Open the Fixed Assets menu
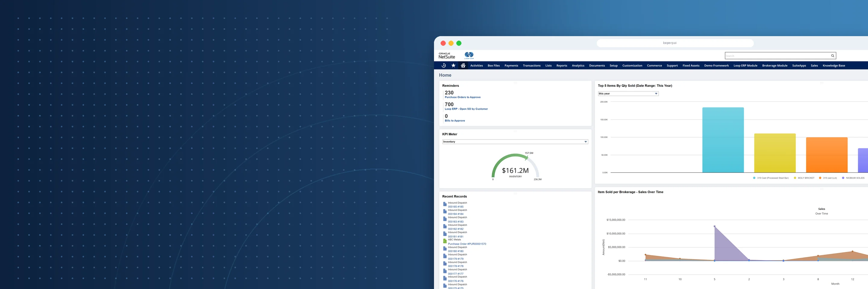 [x=691, y=66]
